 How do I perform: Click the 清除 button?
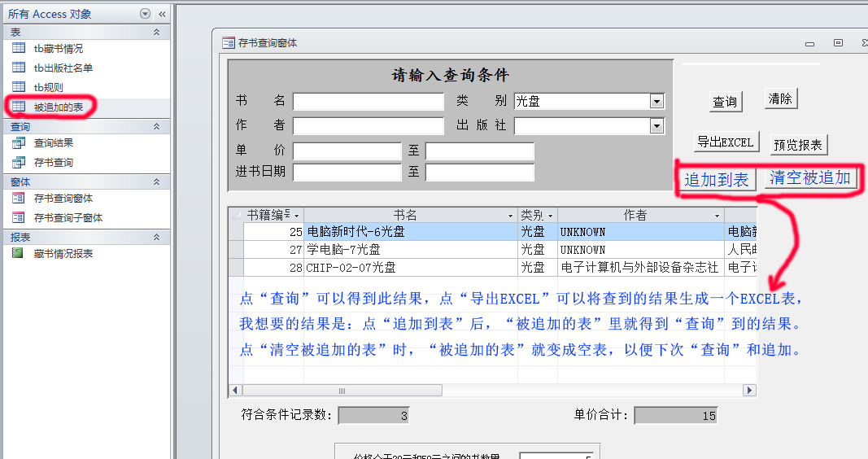780,98
